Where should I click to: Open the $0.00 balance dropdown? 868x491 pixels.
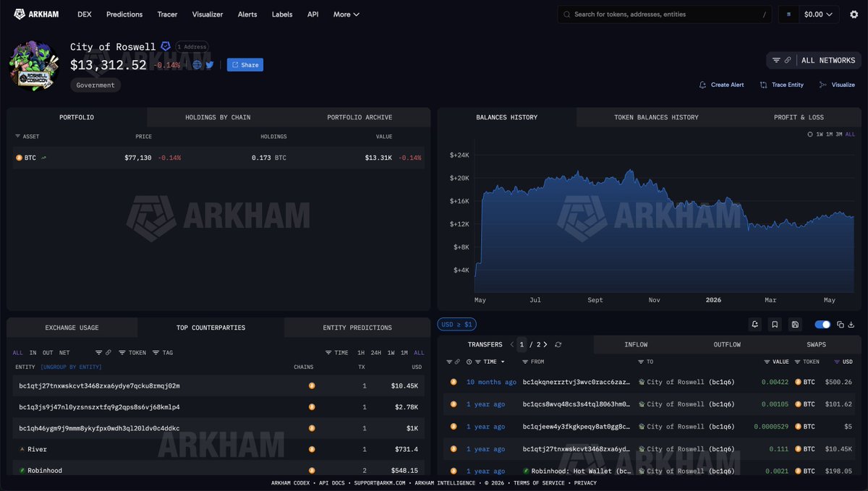818,14
